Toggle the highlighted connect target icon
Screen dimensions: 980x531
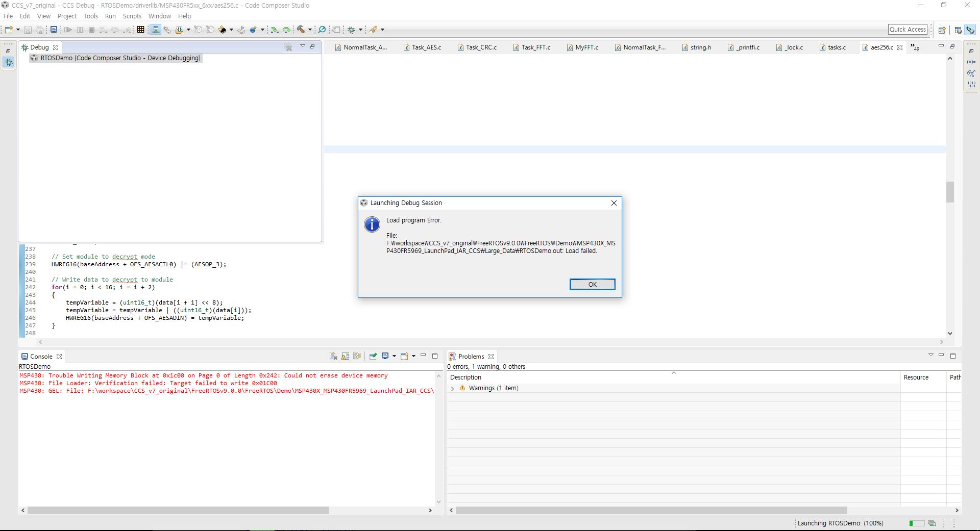point(155,30)
